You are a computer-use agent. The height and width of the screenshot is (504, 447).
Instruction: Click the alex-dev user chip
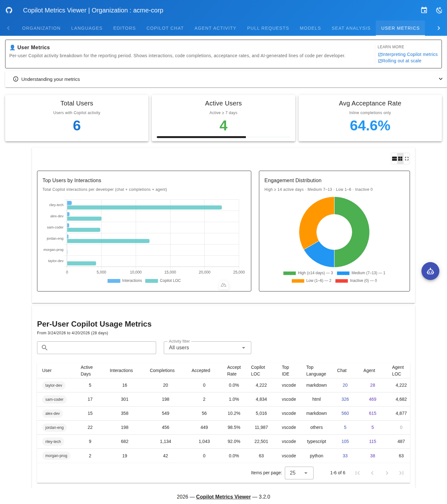point(52,414)
